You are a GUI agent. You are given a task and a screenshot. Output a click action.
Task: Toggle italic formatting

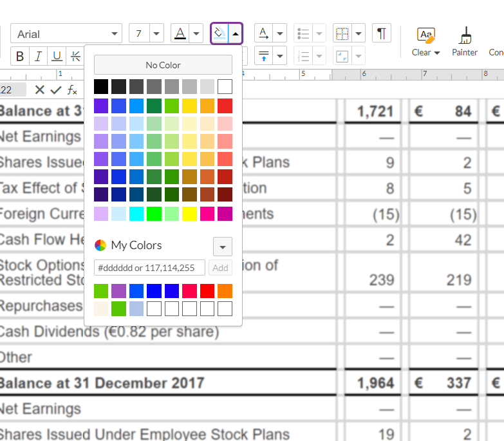[x=38, y=56]
